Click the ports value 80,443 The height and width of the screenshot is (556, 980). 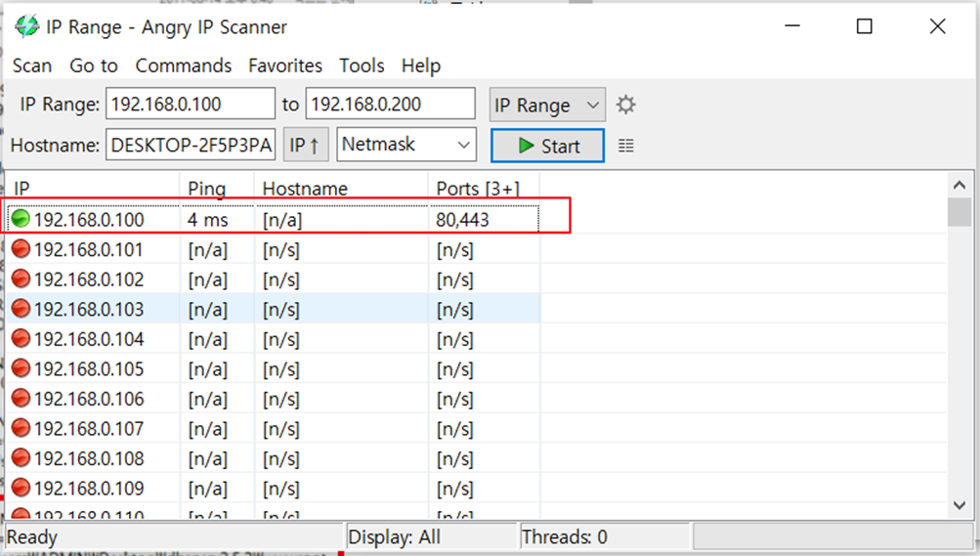coord(462,219)
